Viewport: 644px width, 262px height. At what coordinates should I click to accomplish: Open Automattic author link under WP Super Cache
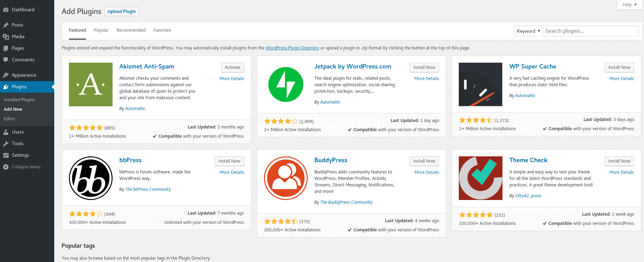(x=525, y=96)
